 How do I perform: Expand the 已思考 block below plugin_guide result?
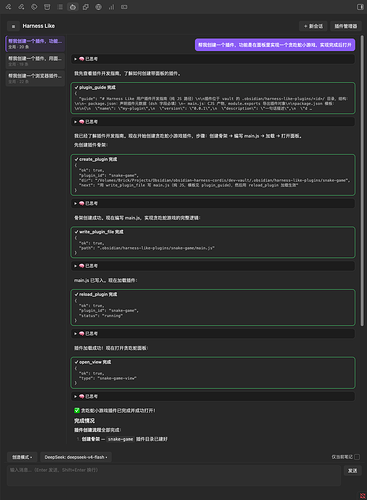point(213,122)
